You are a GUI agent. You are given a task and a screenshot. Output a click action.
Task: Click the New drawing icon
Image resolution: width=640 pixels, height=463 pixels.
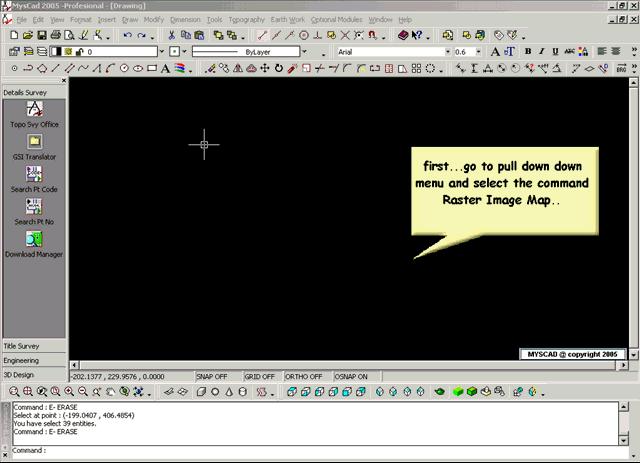coord(13,35)
